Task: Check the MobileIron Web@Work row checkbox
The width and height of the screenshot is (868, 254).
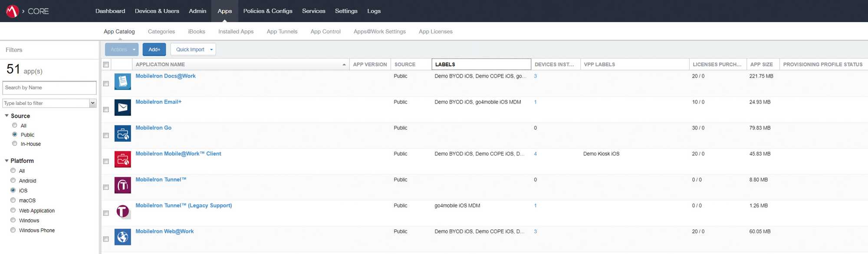Action: click(x=106, y=239)
